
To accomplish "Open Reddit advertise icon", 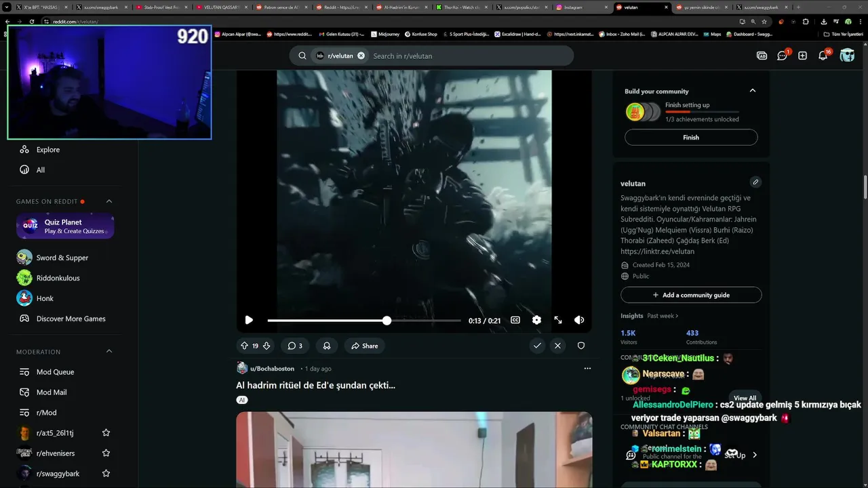I will 762,56.
